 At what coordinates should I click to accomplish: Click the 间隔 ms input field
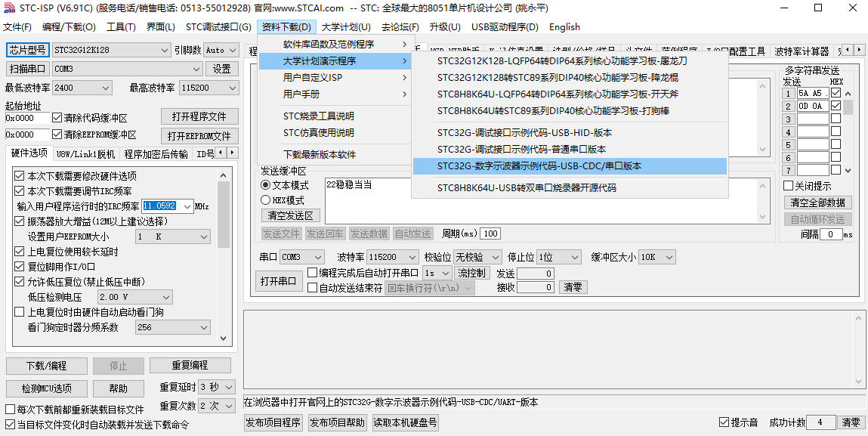pos(830,234)
